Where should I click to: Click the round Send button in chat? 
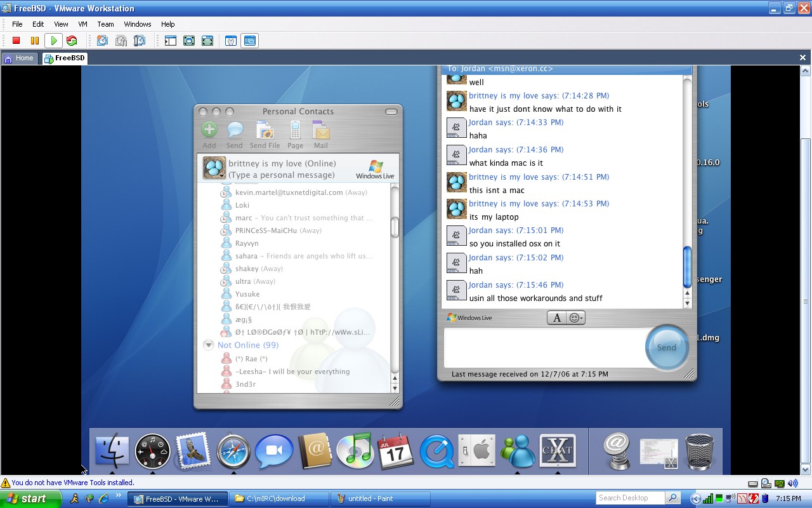(x=667, y=347)
